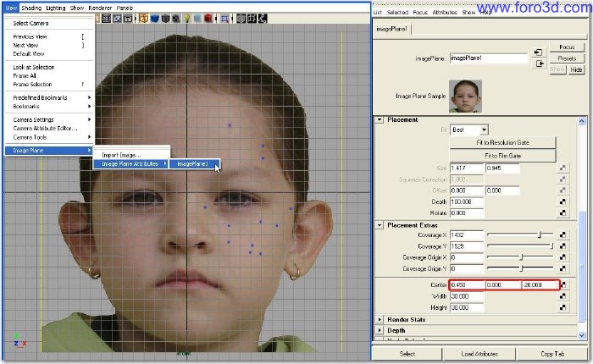Click the map button beside Coverage X
This screenshot has height=364, width=593.
tap(563, 234)
